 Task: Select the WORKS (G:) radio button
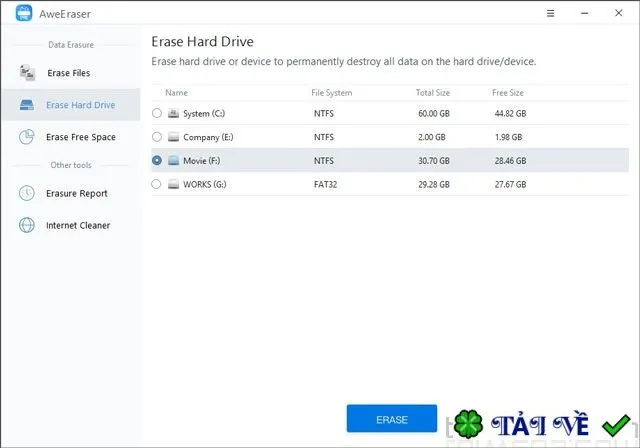156,184
